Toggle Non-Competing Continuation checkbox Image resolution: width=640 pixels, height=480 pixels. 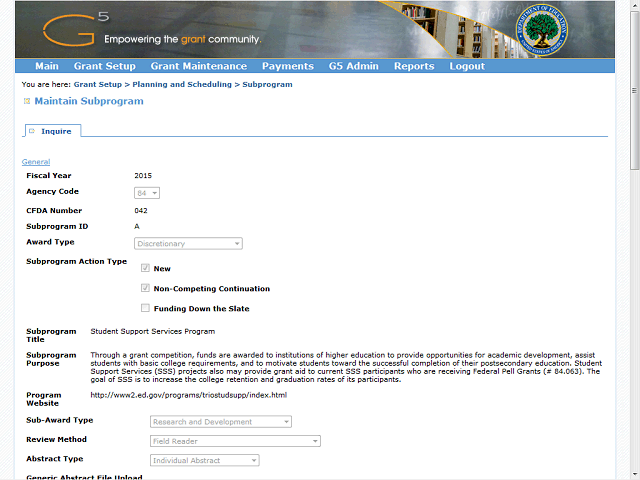pyautogui.click(x=145, y=288)
